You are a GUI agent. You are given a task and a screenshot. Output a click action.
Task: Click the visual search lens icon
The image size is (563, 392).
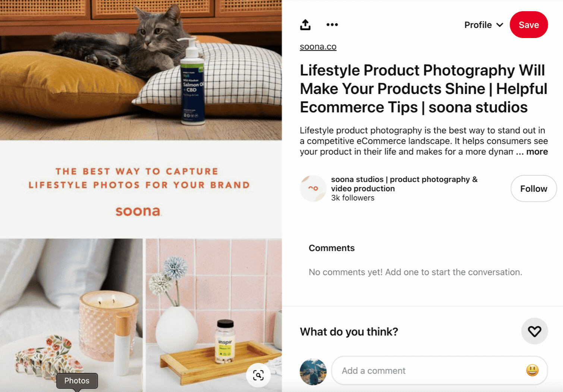tap(258, 375)
